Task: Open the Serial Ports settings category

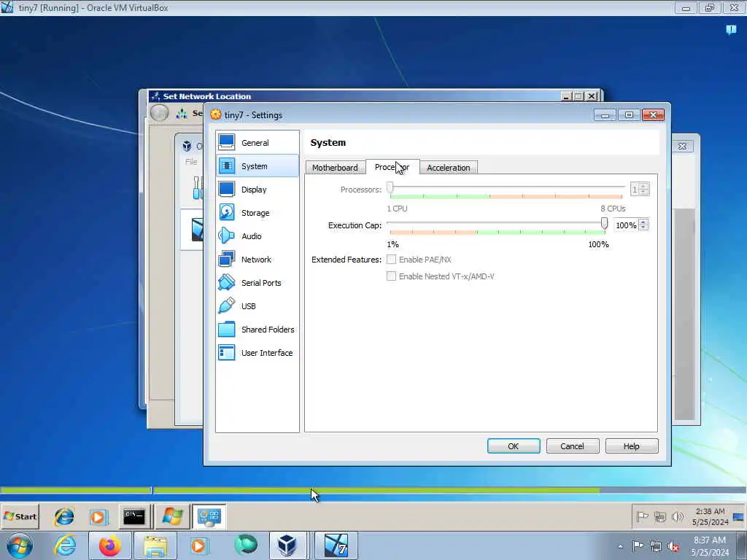Action: [x=258, y=282]
